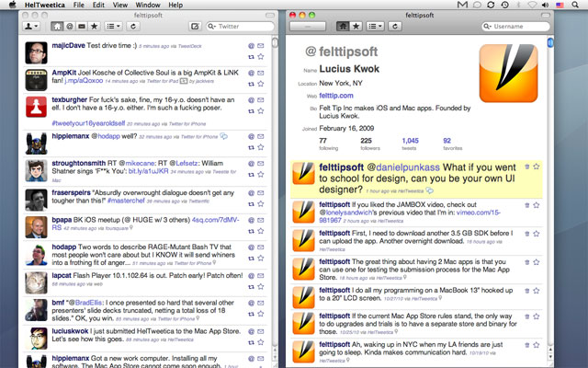
Task: Click the Time Machine icon in menu bar
Action: click(504, 5)
